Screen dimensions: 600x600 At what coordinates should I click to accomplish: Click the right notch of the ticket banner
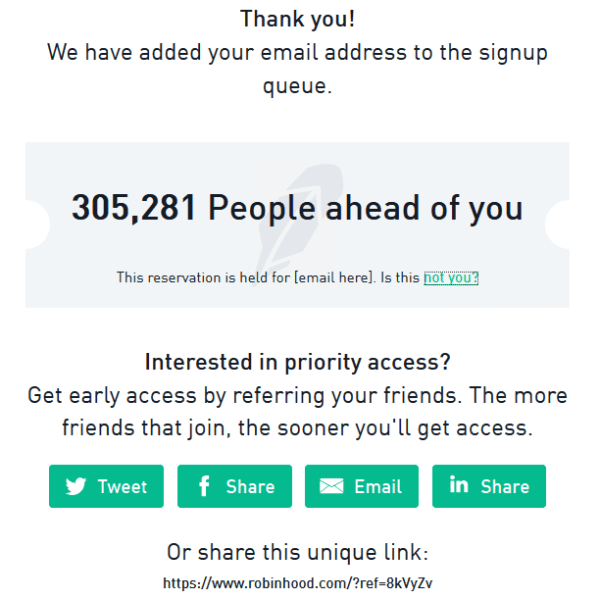(x=558, y=225)
